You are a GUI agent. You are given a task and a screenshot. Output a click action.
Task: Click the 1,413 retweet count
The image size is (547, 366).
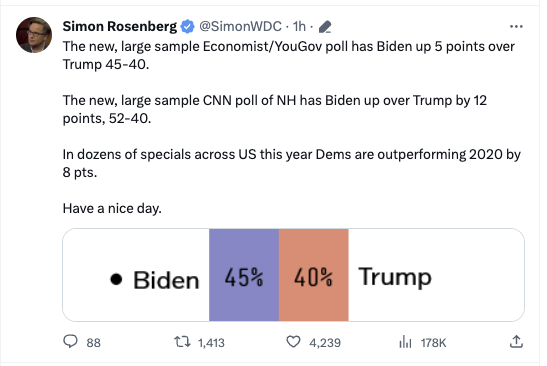211,343
